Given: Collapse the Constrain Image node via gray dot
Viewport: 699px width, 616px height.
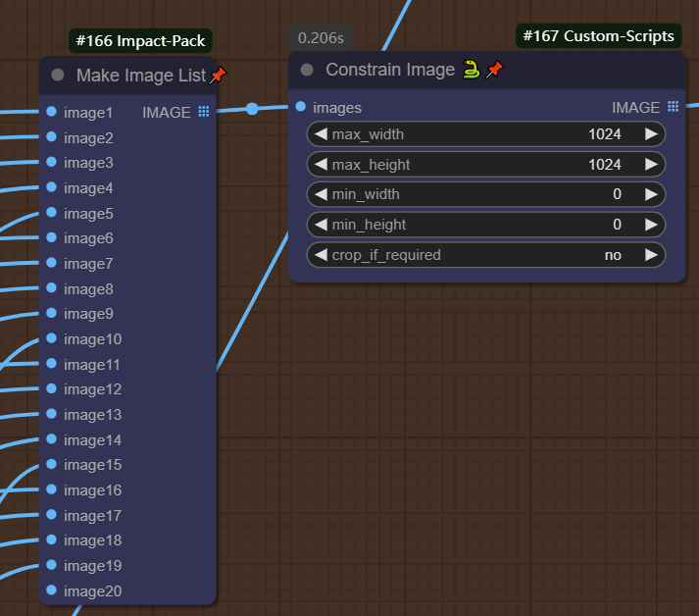Looking at the screenshot, I should [x=307, y=70].
